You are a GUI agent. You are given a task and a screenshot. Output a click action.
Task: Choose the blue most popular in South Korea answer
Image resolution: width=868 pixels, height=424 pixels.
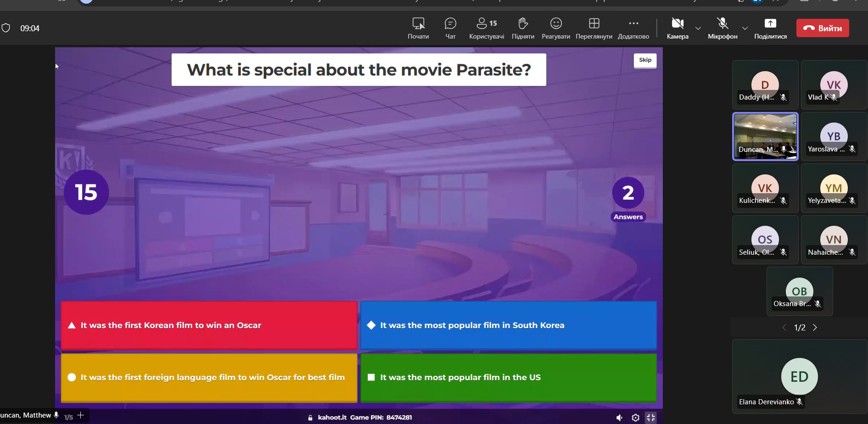(x=508, y=325)
